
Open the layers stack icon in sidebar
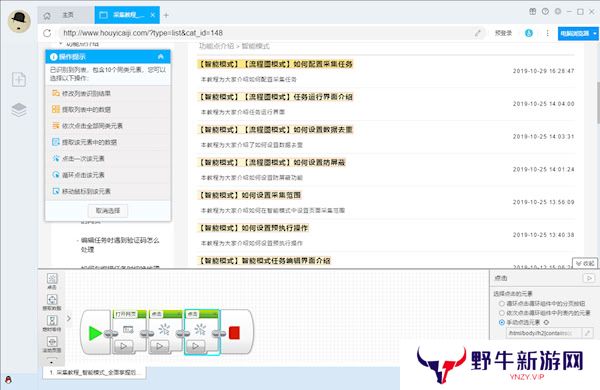pos(19,110)
